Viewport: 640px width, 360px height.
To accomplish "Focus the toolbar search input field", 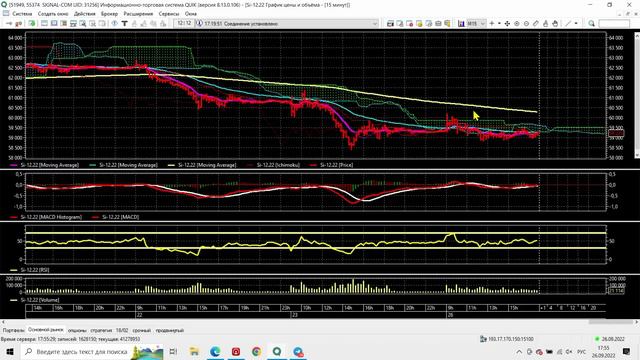I will (613, 24).
